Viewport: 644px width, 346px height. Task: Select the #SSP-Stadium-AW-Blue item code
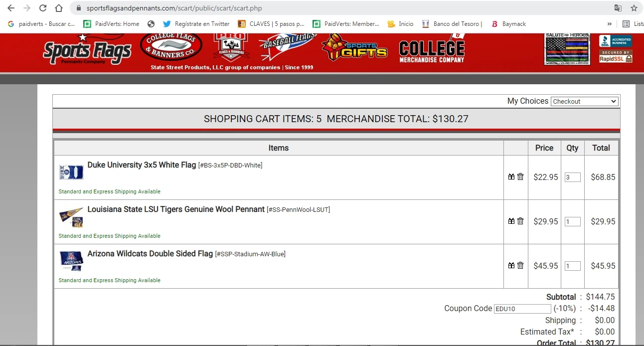point(250,254)
